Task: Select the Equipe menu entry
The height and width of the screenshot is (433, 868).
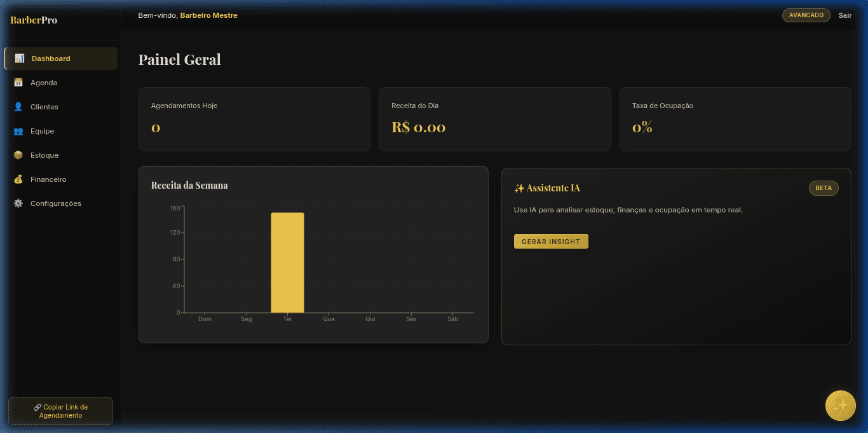Action: [61, 131]
